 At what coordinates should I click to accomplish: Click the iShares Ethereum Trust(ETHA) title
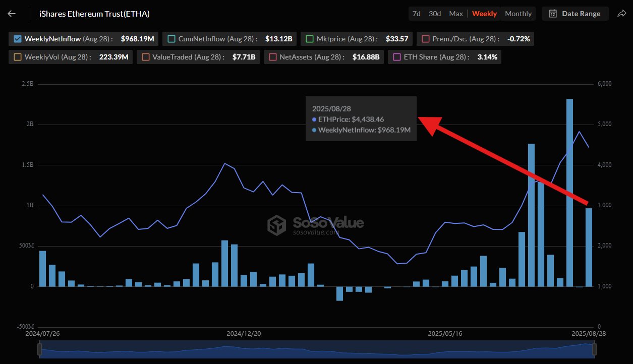[94, 14]
